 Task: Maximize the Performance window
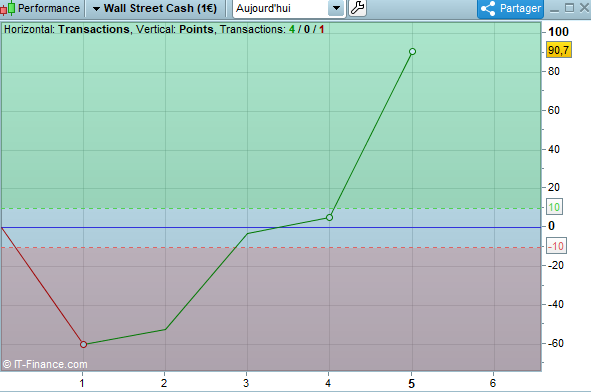[x=570, y=8]
